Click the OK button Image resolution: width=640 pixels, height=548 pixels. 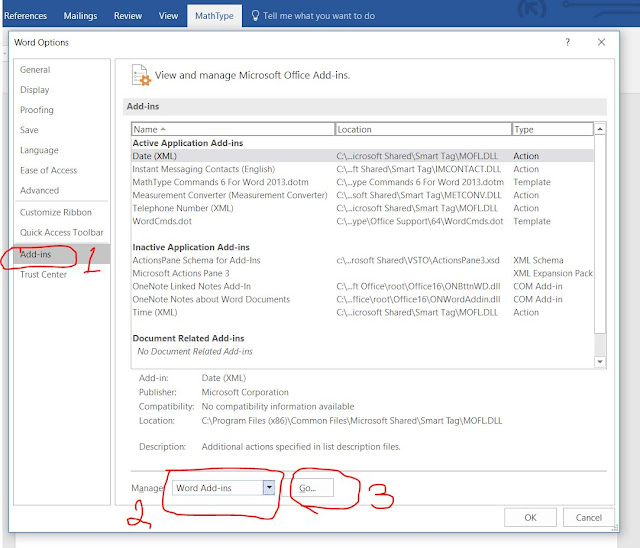tap(530, 517)
